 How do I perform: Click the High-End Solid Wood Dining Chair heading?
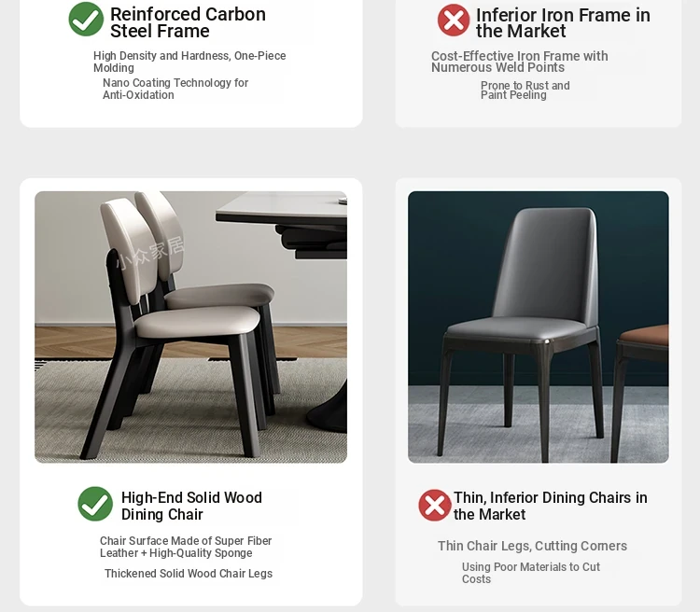click(191, 506)
